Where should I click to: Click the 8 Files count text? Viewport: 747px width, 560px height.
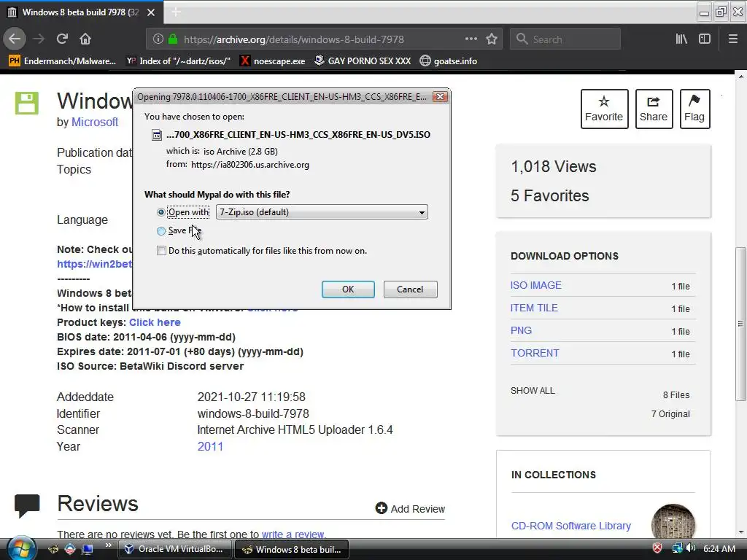click(x=676, y=394)
